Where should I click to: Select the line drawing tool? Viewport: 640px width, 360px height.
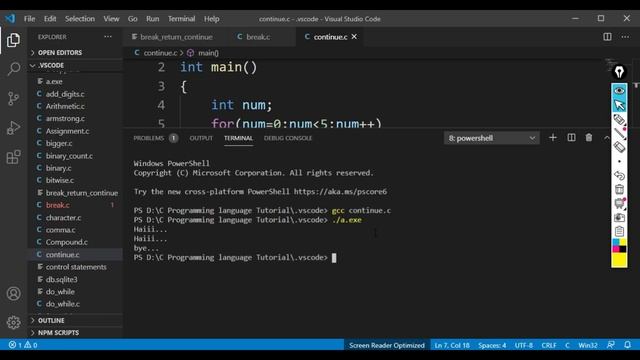click(619, 133)
